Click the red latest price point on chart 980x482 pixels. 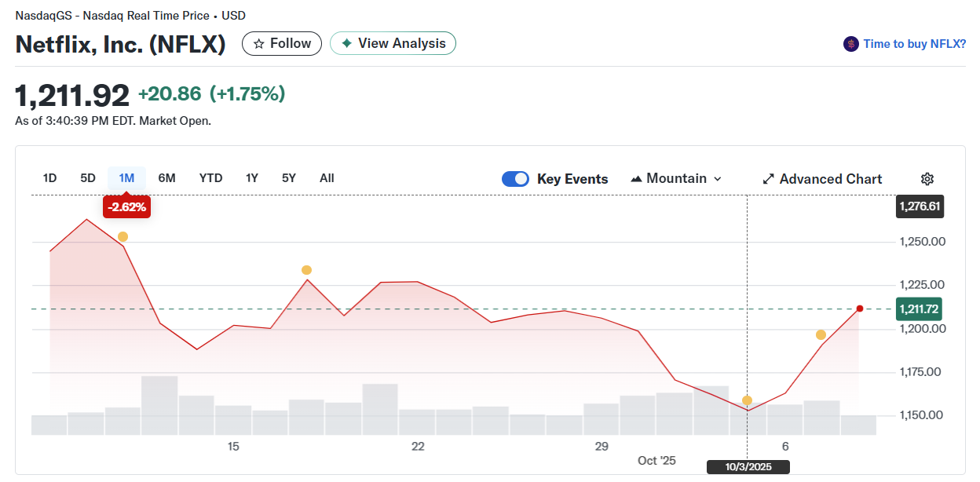860,309
